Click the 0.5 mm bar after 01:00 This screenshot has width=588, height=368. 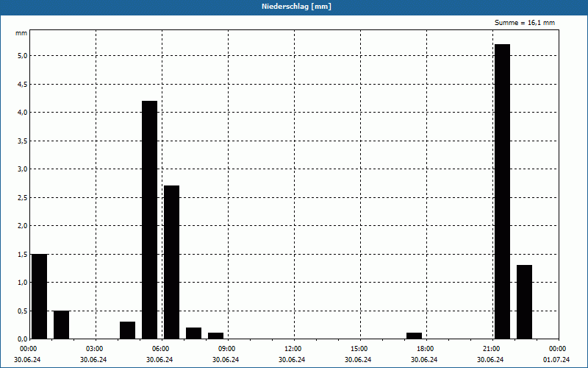pos(62,325)
